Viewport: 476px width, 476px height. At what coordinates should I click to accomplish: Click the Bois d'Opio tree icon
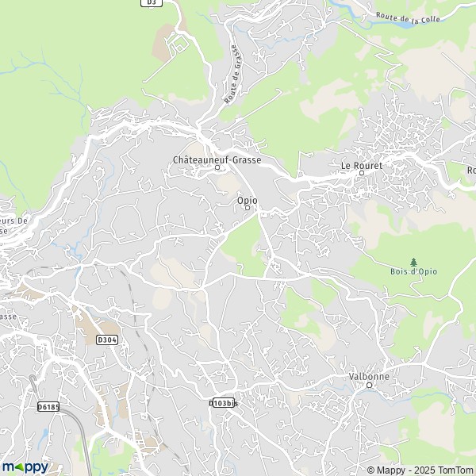tap(413, 262)
